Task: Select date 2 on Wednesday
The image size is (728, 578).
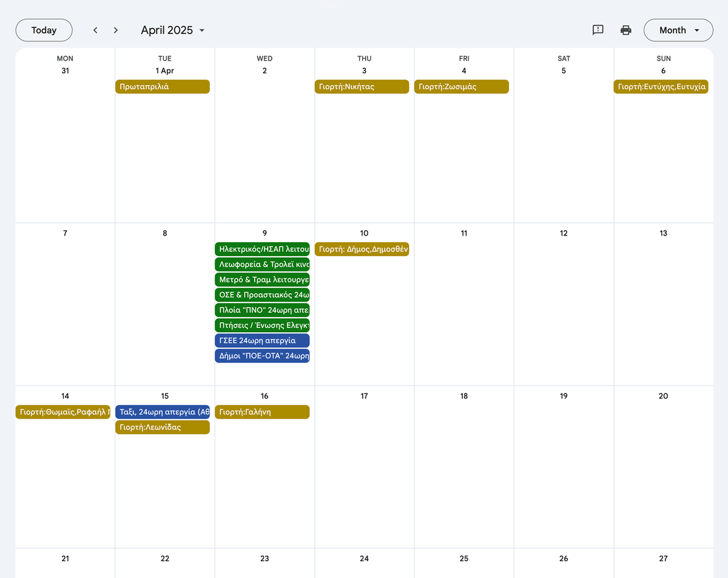Action: tap(265, 71)
